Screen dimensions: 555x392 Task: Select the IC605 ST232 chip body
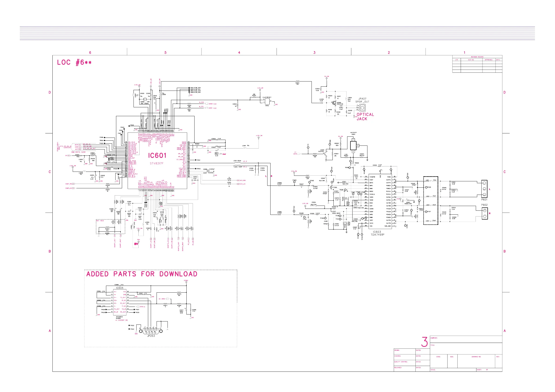click(x=120, y=302)
